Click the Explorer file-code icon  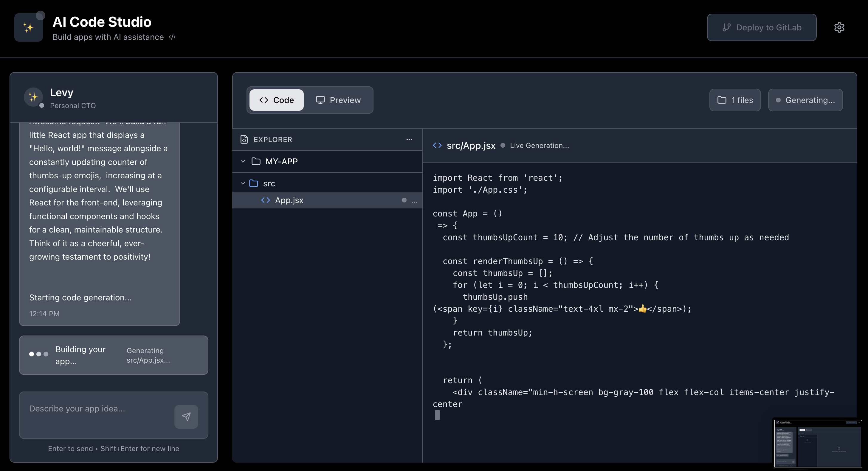click(x=244, y=139)
